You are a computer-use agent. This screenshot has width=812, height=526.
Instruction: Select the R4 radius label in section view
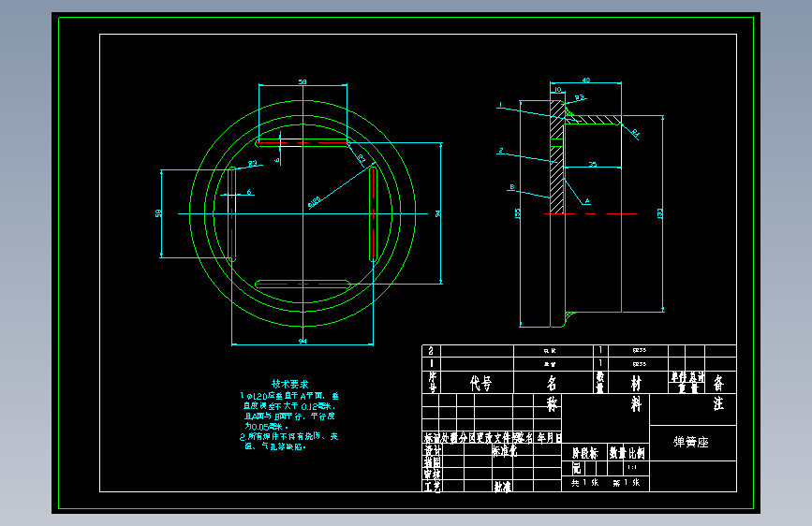tap(635, 134)
